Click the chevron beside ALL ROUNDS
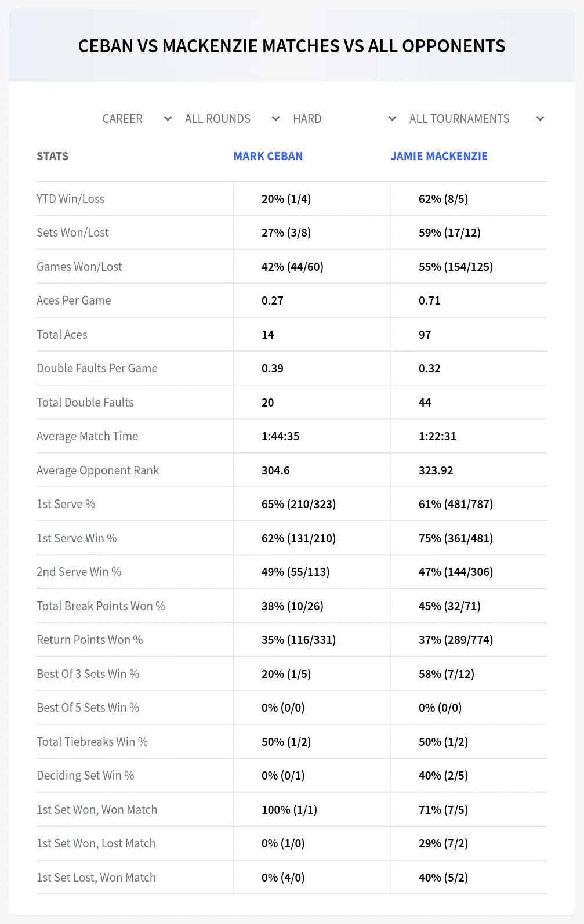Image resolution: width=584 pixels, height=924 pixels. [275, 119]
